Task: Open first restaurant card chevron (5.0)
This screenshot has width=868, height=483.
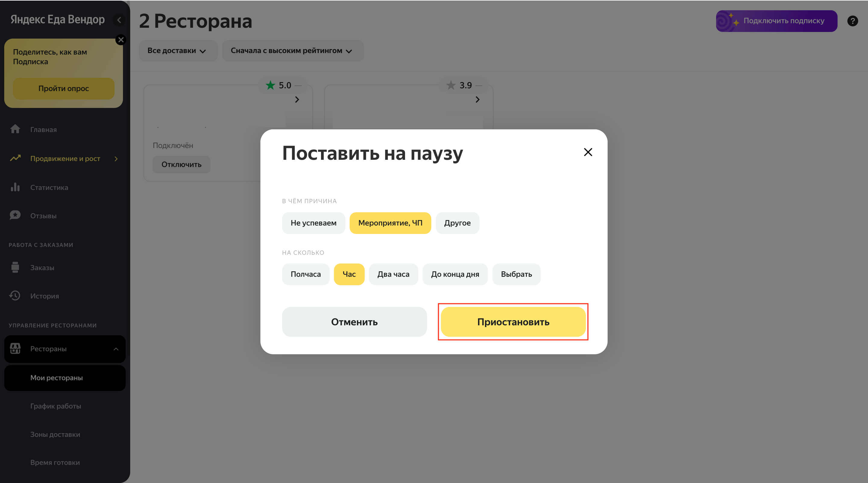Action: tap(297, 99)
